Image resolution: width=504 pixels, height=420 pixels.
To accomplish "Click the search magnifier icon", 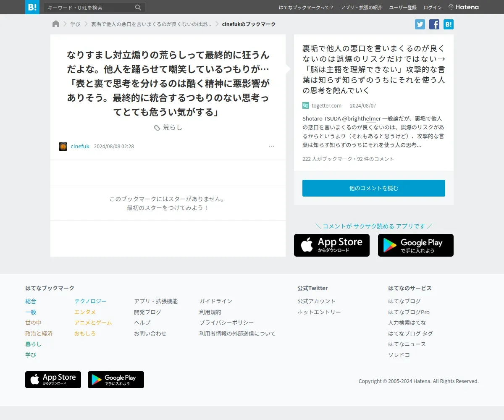I will click(x=138, y=7).
